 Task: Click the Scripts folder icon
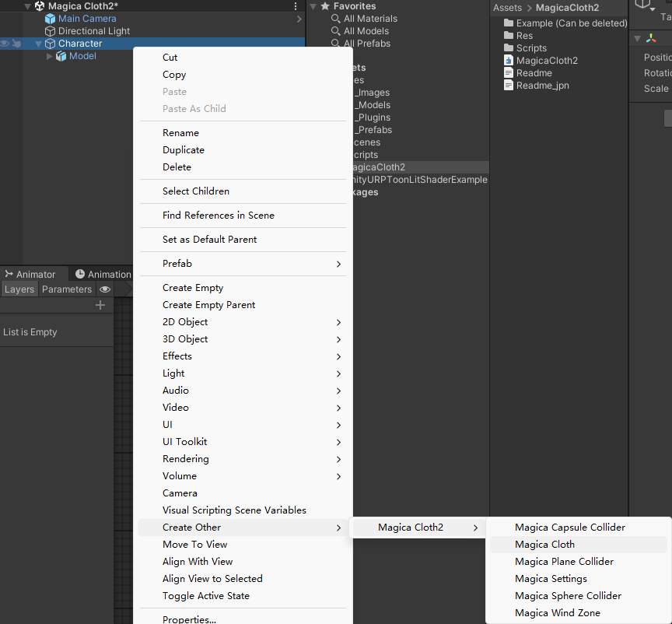click(x=509, y=47)
